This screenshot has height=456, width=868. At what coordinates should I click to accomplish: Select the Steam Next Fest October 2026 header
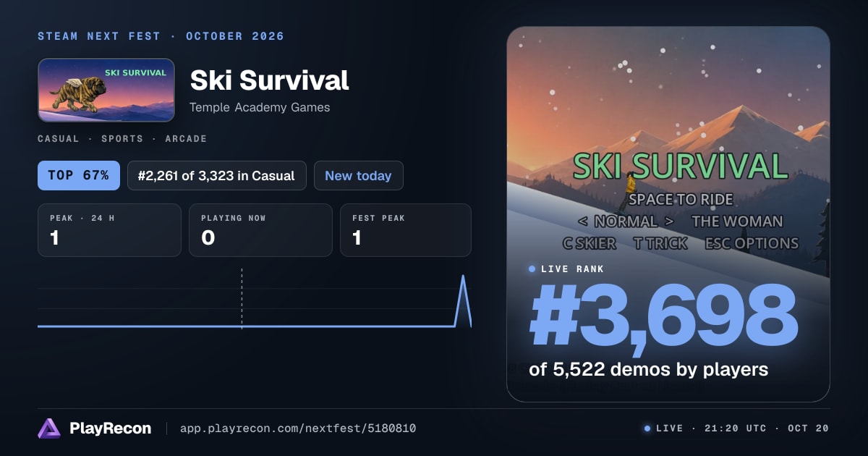point(161,36)
